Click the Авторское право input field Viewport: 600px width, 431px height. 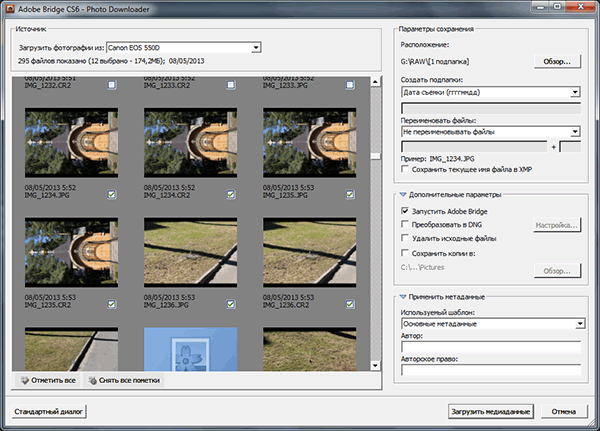point(491,370)
